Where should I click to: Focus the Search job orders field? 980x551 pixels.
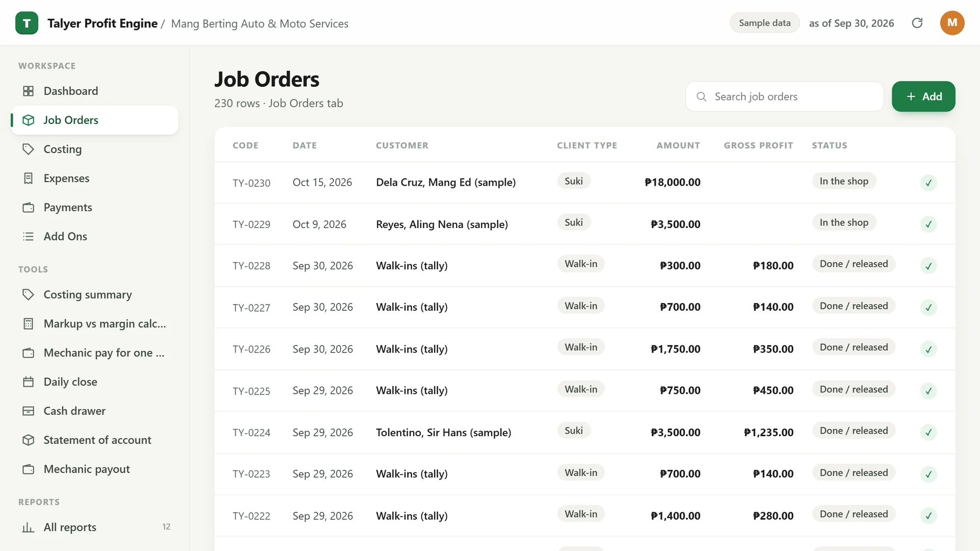tap(785, 96)
